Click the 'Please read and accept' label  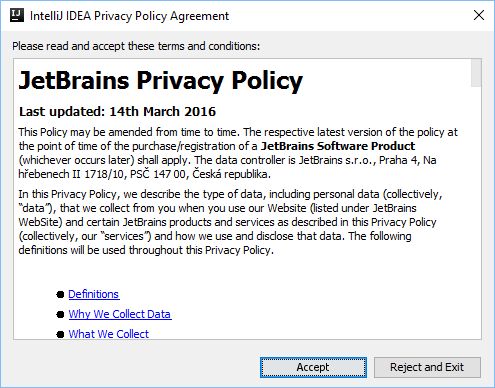point(136,46)
